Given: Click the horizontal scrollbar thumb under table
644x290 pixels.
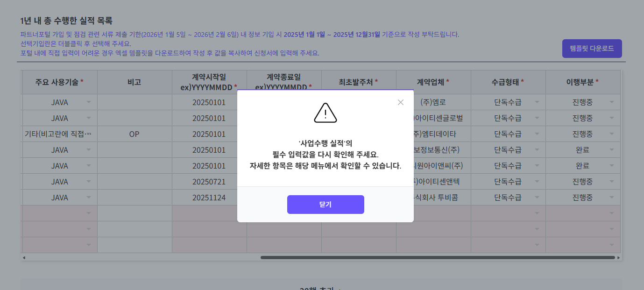Looking at the screenshot, I should click(438, 257).
